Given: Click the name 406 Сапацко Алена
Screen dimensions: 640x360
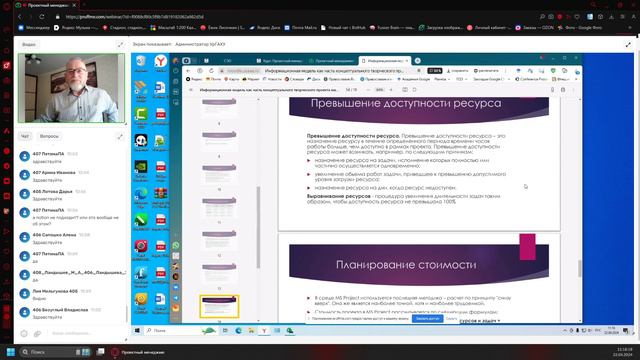Looking at the screenshot, I should [x=54, y=235].
